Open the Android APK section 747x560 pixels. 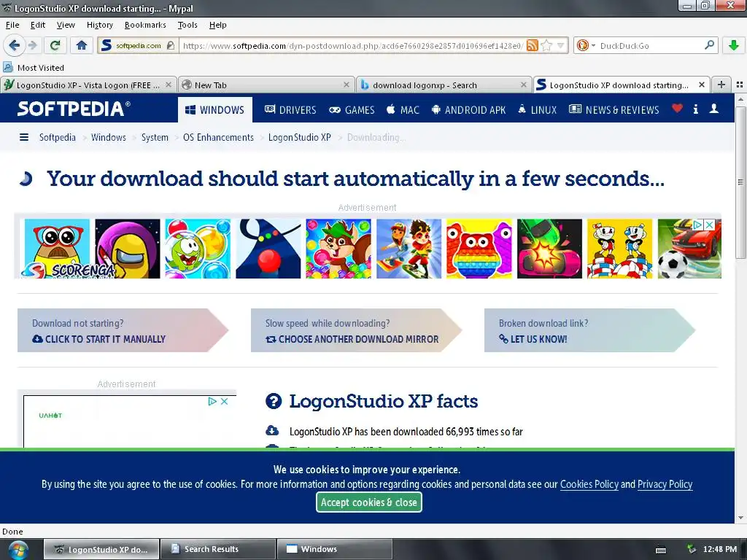[468, 109]
